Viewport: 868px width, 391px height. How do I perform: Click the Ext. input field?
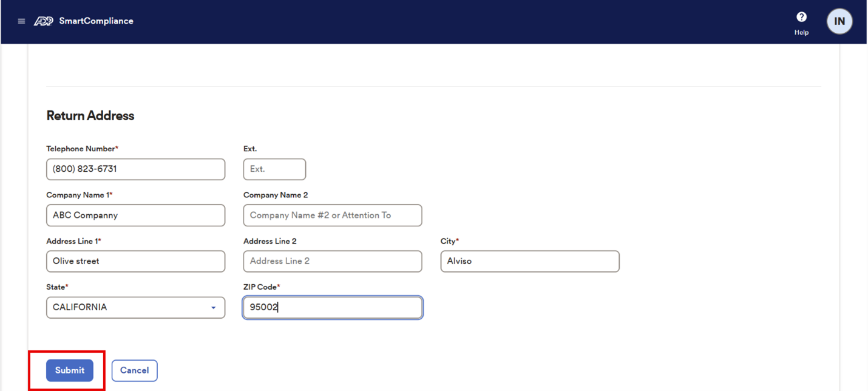274,169
